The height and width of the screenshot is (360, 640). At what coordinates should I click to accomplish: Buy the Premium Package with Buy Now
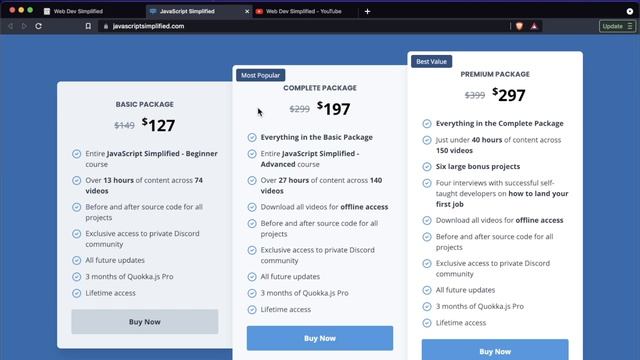[495, 350]
